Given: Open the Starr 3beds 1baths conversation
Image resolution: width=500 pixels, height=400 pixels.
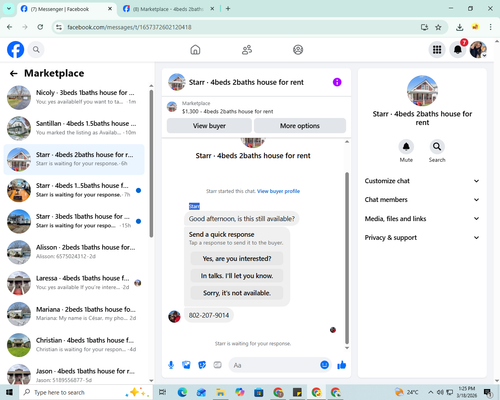Looking at the screenshot, I should point(74,221).
